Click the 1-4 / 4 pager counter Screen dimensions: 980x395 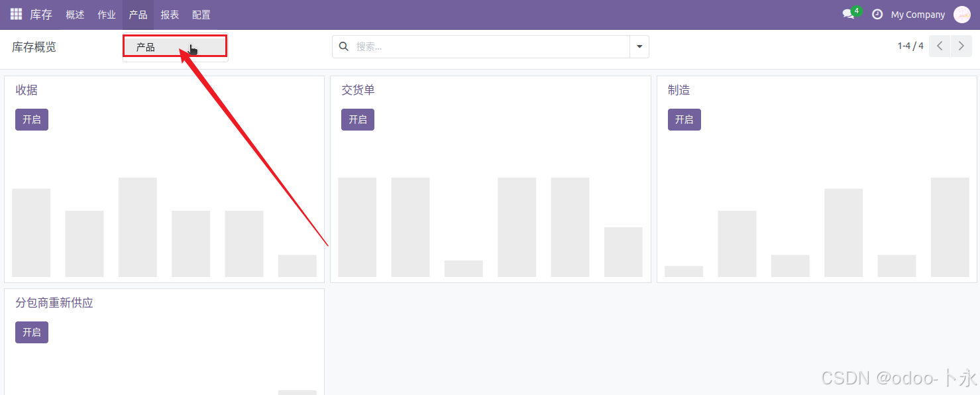(x=910, y=46)
